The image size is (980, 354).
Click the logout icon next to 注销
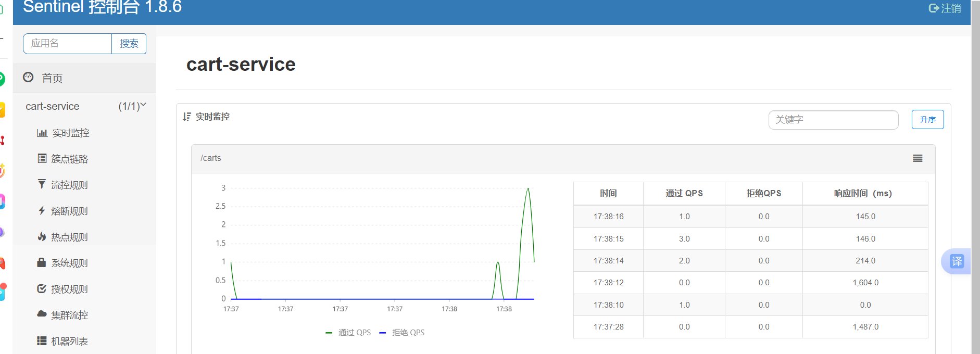click(x=934, y=8)
